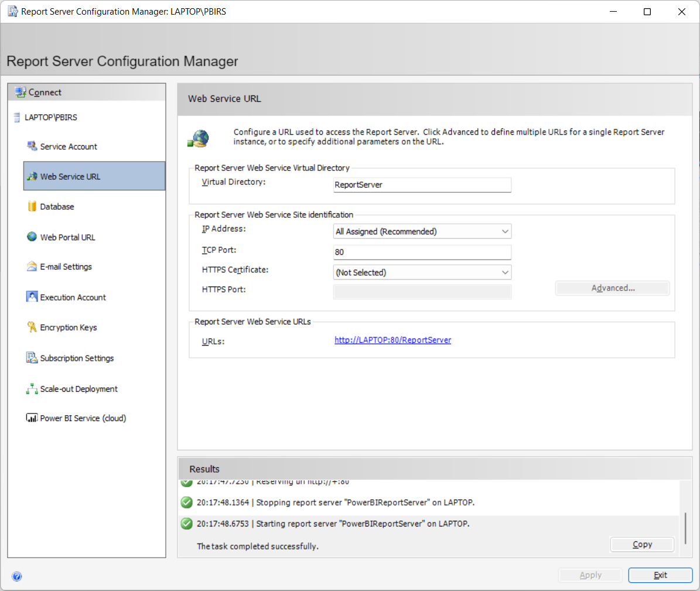The height and width of the screenshot is (591, 700).
Task: Click the Subscription Settings icon
Action: coord(32,358)
